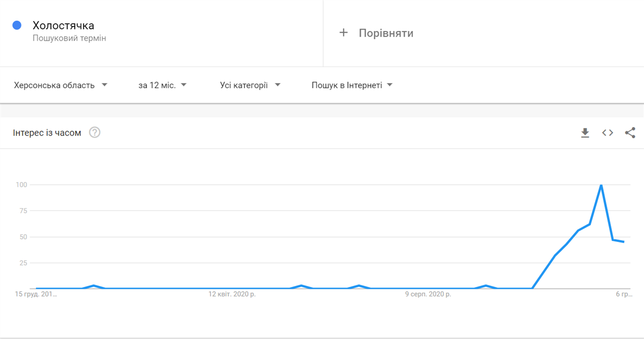Open embed code for the chart
The width and height of the screenshot is (644, 339).
click(x=607, y=133)
